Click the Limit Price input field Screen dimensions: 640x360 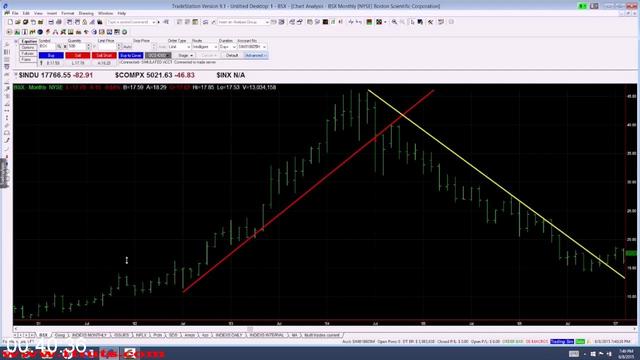[x=107, y=47]
